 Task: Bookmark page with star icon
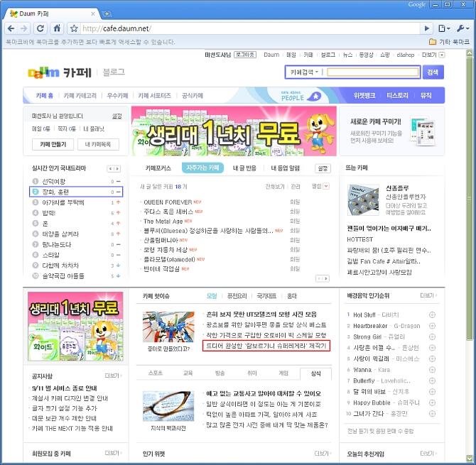(74, 28)
